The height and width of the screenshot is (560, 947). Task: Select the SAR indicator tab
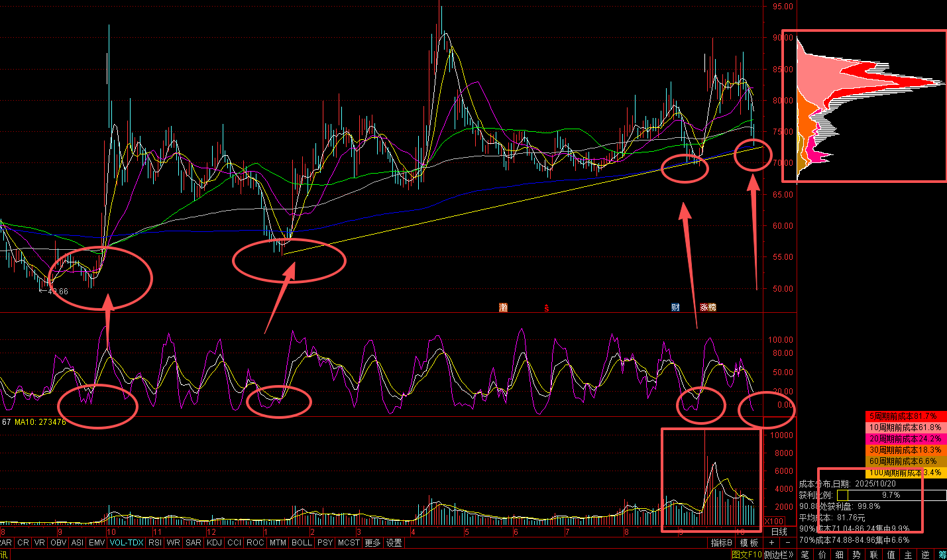(x=194, y=543)
